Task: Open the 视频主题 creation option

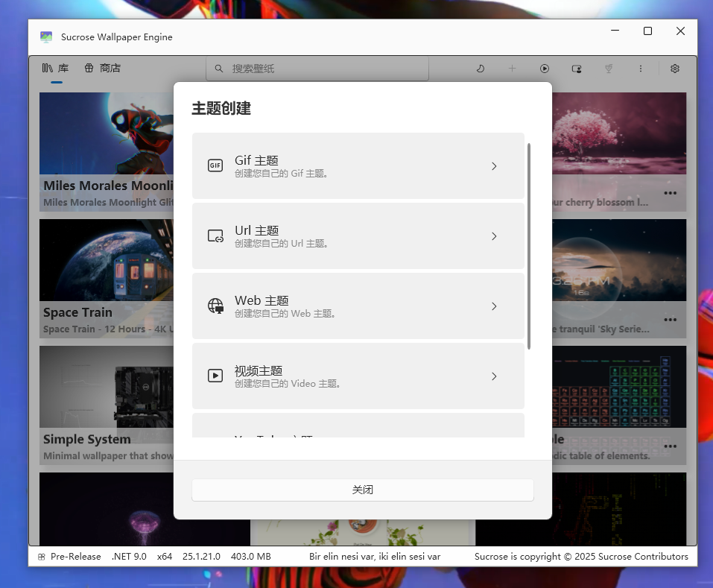Action: 358,376
